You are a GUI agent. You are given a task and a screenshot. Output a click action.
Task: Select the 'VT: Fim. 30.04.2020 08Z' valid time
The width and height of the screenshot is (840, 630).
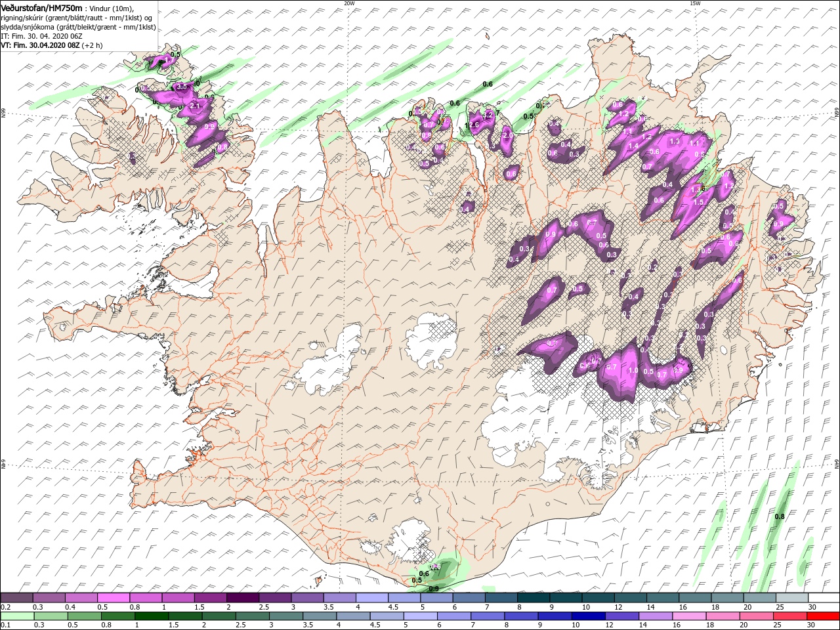click(x=39, y=45)
